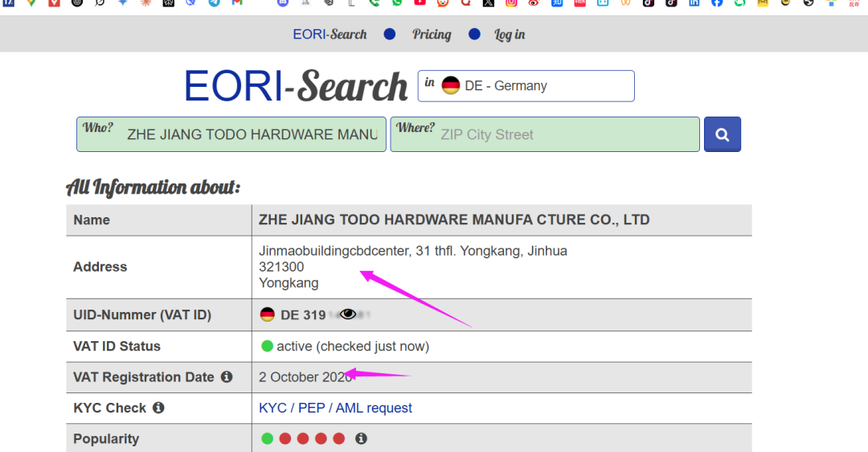The height and width of the screenshot is (452, 868).
Task: Open the ChatGPT bookmark icon
Action: 77,2
